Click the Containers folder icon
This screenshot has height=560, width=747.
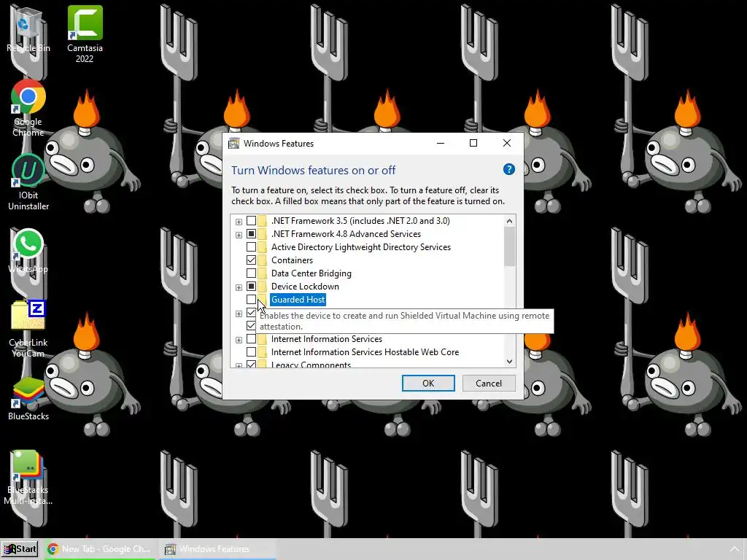(262, 260)
